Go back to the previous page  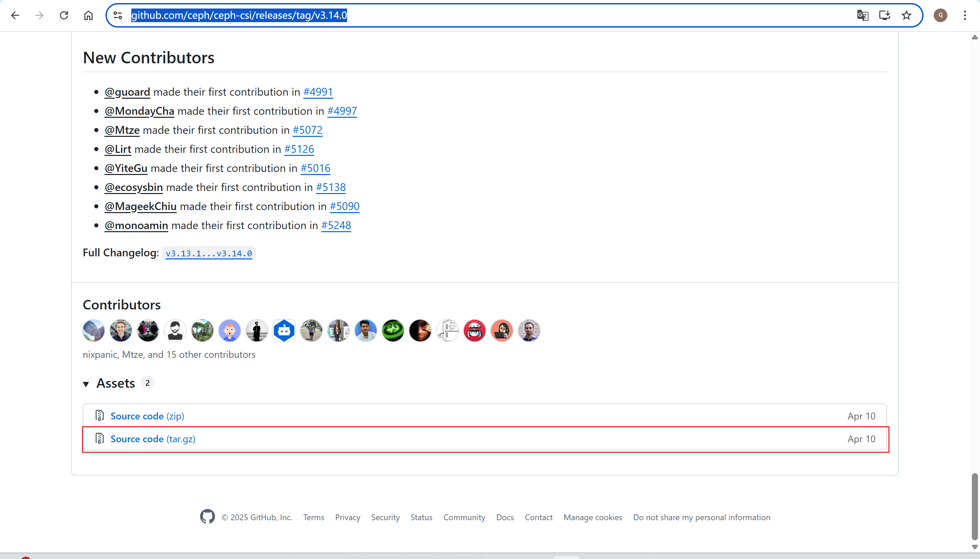pyautogui.click(x=15, y=15)
